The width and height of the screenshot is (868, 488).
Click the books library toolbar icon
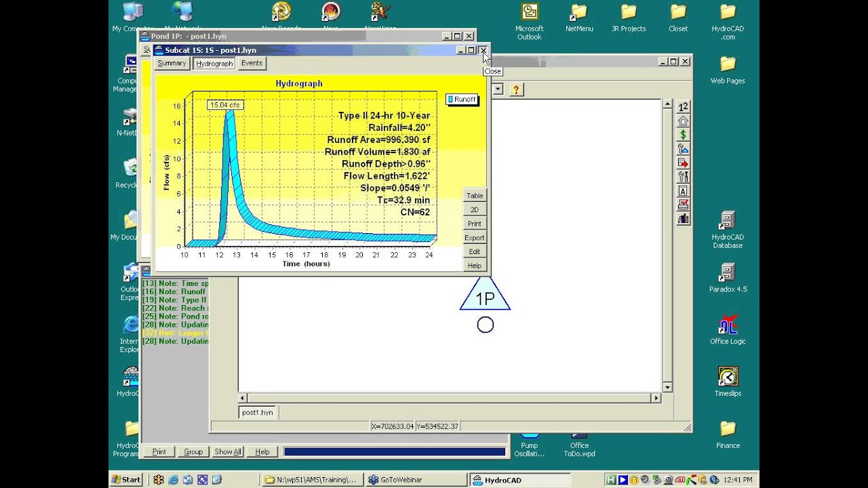[x=683, y=219]
